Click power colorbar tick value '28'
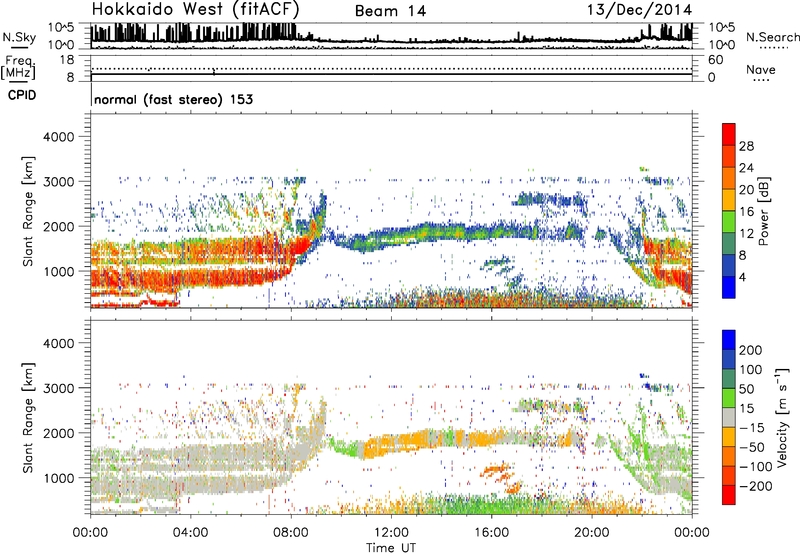This screenshot has width=800, height=554. pos(746,146)
